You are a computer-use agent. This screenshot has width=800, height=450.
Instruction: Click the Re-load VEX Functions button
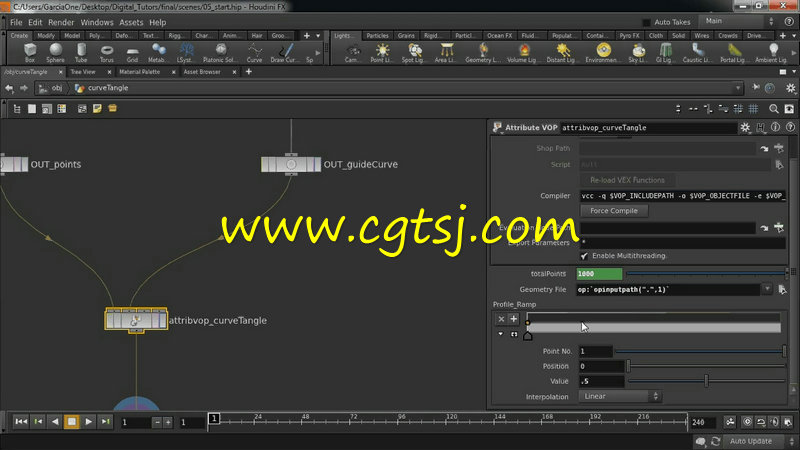coord(627,180)
